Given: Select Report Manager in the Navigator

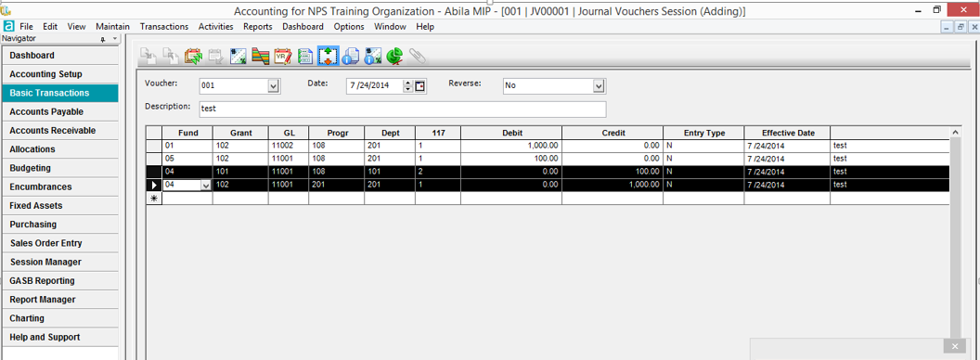Looking at the screenshot, I should (x=59, y=300).
